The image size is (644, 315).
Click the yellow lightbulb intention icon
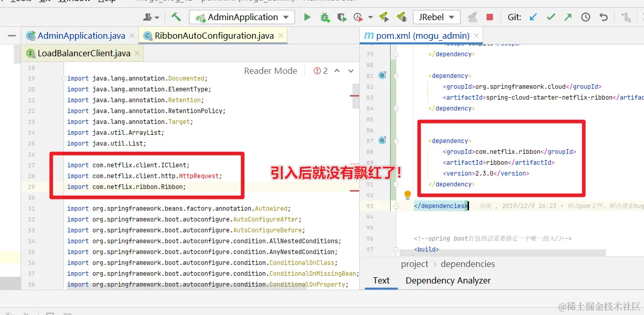pyautogui.click(x=408, y=195)
